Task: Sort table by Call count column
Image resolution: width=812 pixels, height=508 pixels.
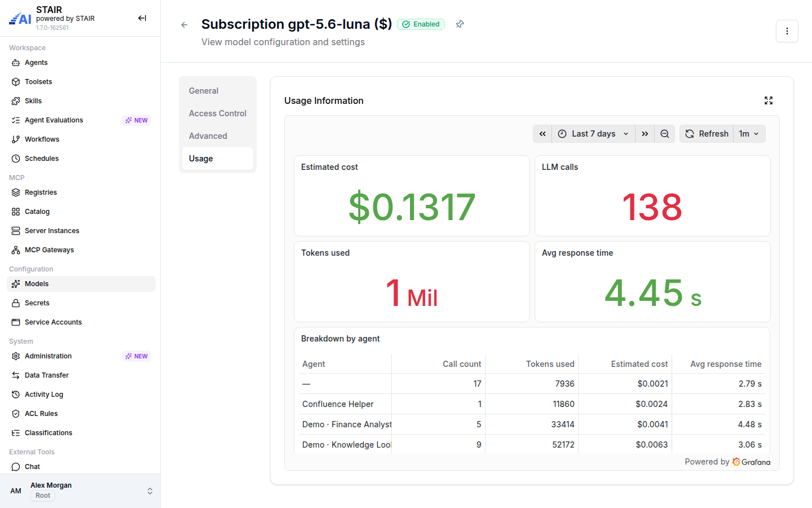Action: click(462, 364)
